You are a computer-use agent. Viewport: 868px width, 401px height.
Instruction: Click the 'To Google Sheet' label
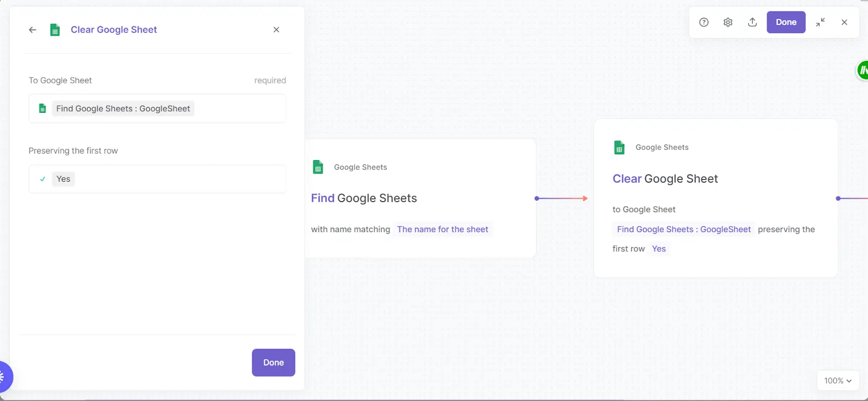60,80
